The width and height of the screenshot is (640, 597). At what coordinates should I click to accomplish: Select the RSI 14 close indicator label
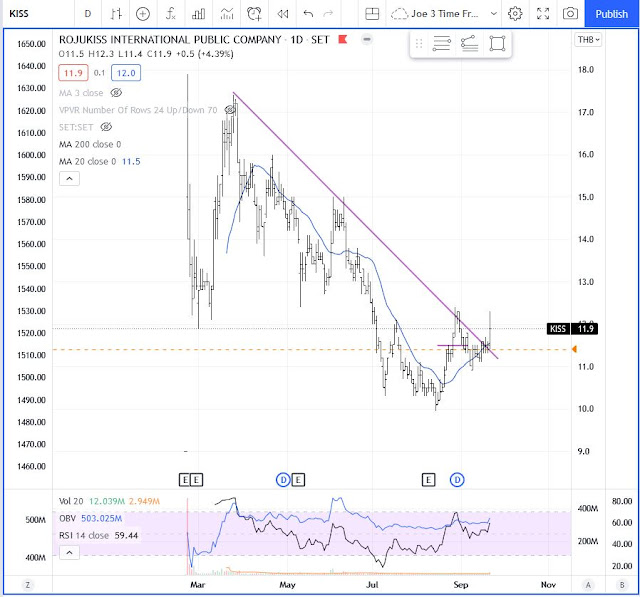[84, 535]
